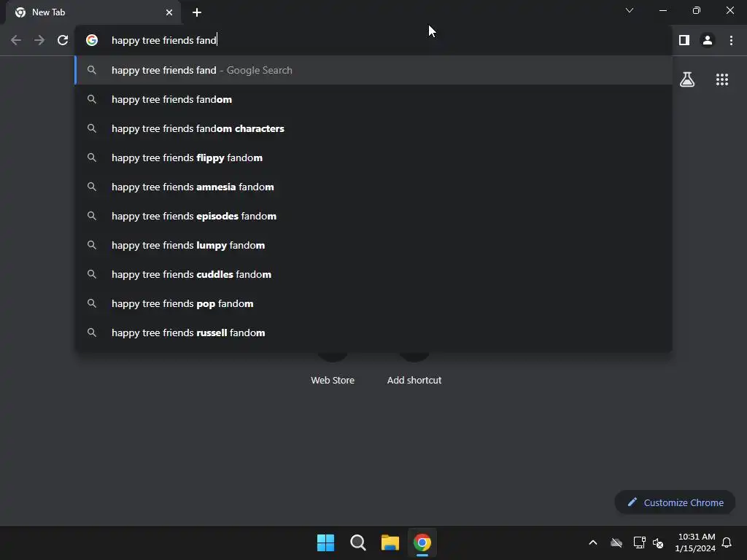Open File Explorer from taskbar

tap(390, 542)
